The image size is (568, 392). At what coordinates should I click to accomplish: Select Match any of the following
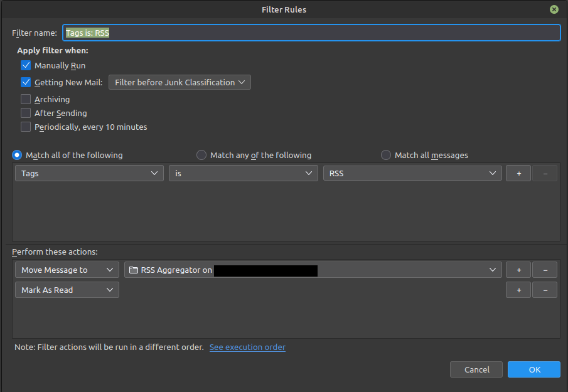click(201, 155)
